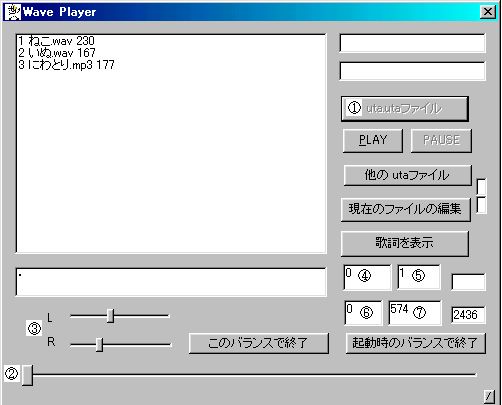Click 現在のファイルの編集 button
Image resolution: width=502 pixels, height=405 pixels.
tap(405, 209)
